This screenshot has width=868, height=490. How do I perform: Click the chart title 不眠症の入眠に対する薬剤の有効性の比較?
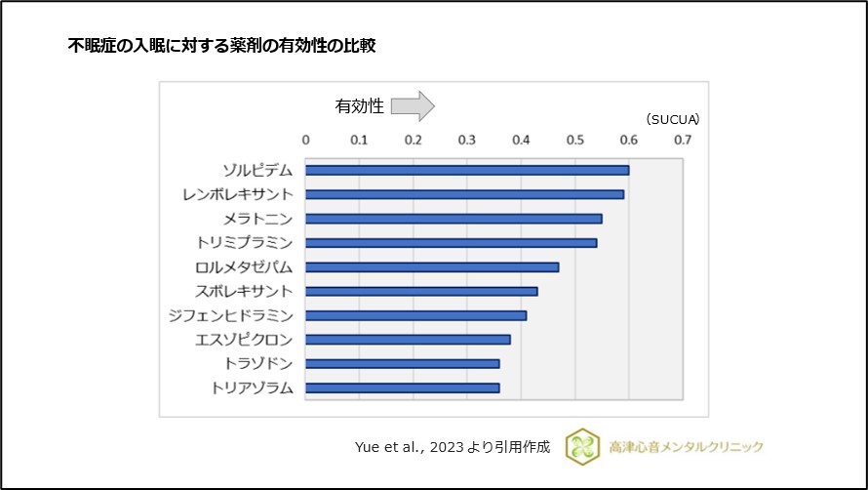[x=222, y=45]
